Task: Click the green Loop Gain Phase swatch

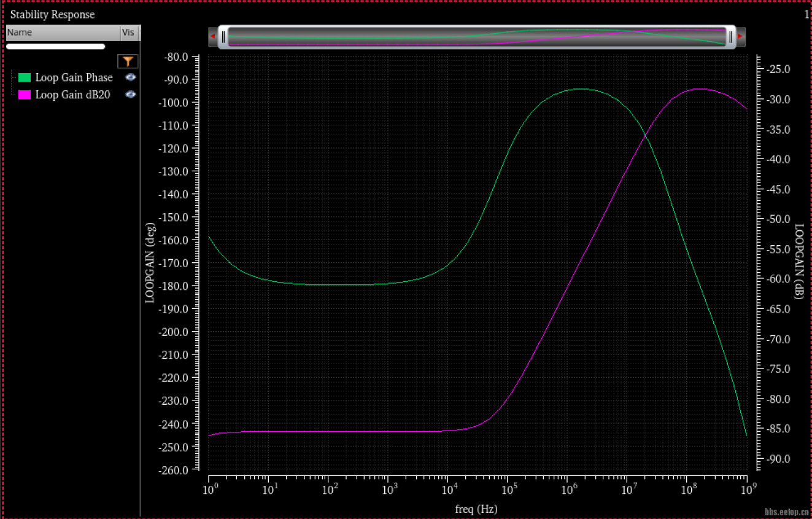Action: [25, 77]
